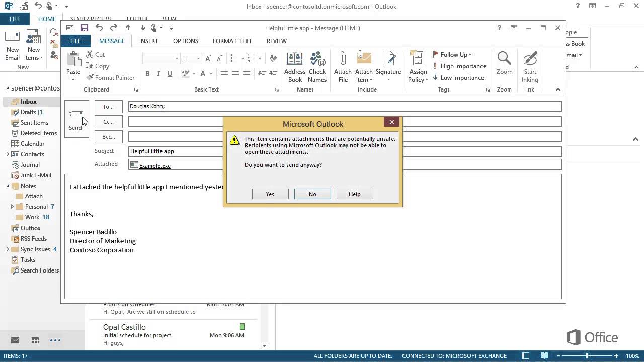Open the font size dropdown showing 11
This screenshot has height=362, width=644.
tap(198, 58)
